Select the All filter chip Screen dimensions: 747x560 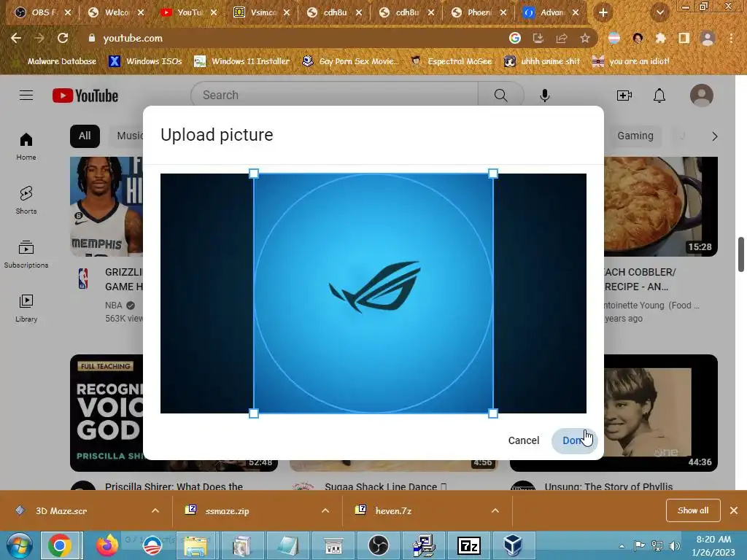[x=85, y=136]
